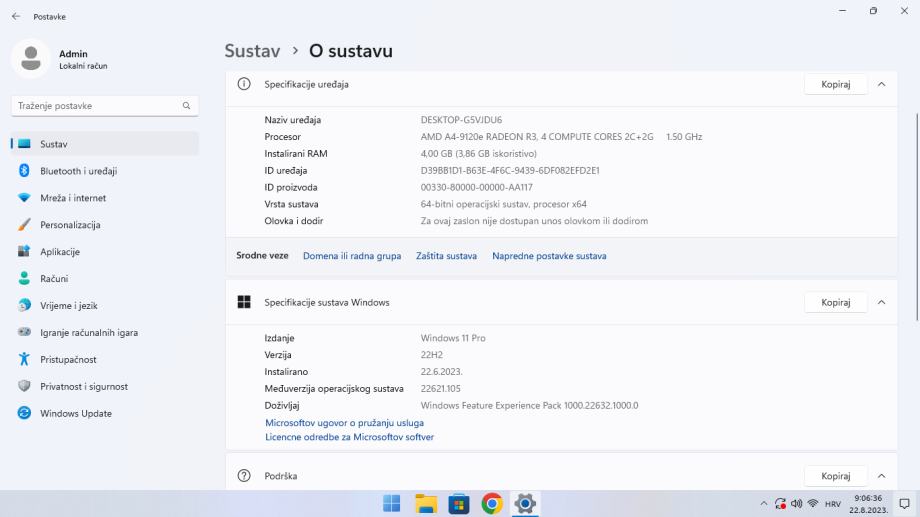Click the Bluetooth icon in sidebar

point(24,171)
